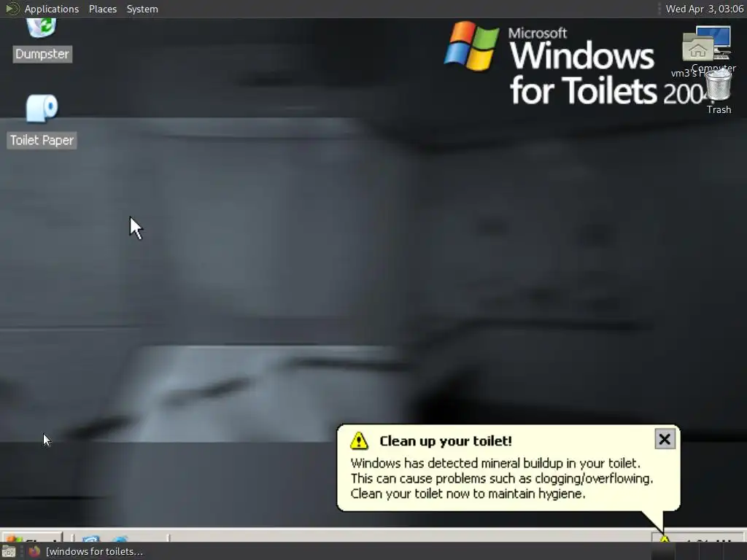Click the distributor logo beside Applications
This screenshot has height=560, width=747.
(12, 9)
